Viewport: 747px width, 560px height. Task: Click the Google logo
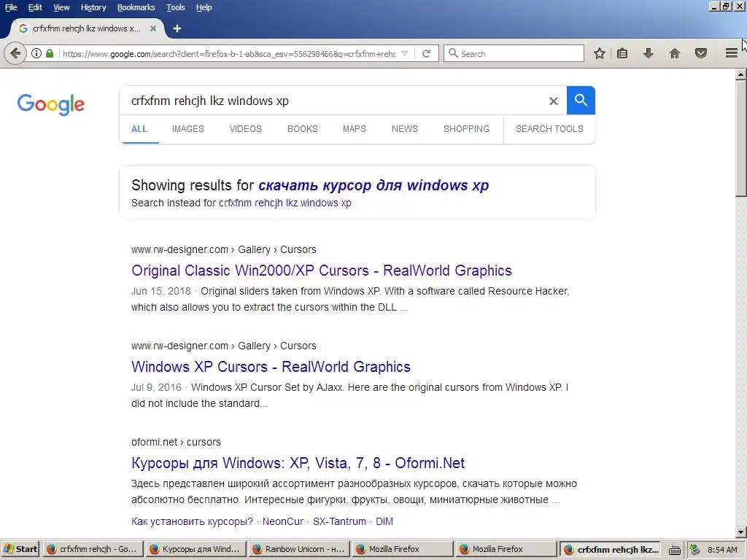coord(51,104)
